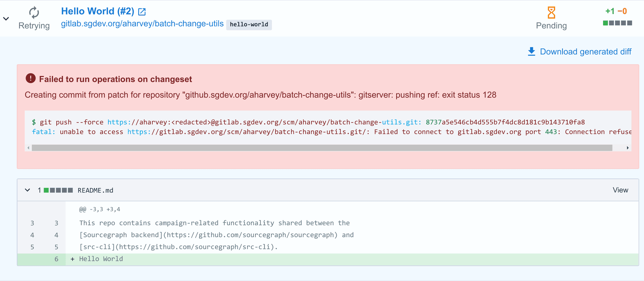Click the added line 6 number

pos(56,259)
